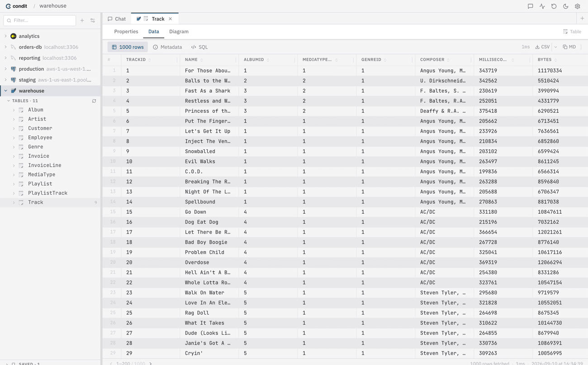Click the Table button at top right
Viewport: 588px width, 365px height.
[572, 32]
